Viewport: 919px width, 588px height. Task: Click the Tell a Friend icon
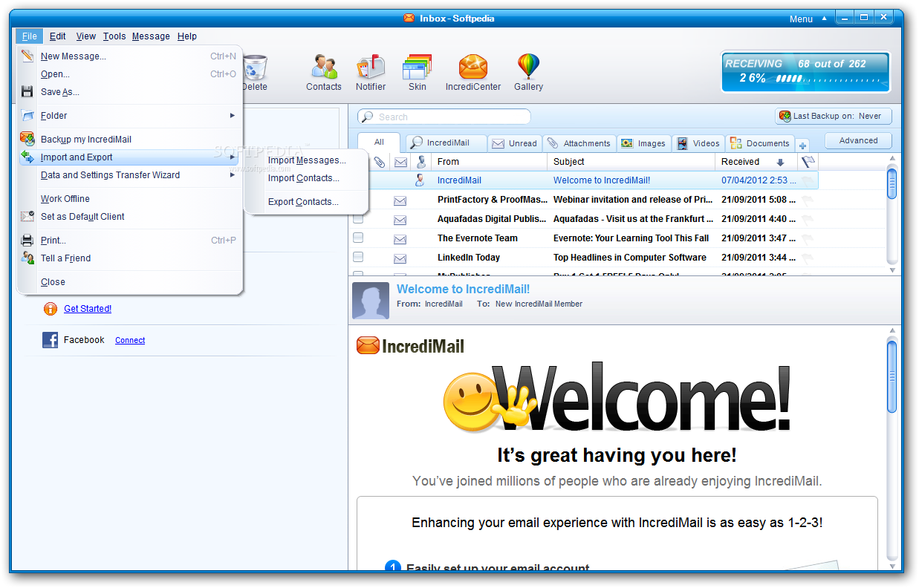tap(27, 258)
